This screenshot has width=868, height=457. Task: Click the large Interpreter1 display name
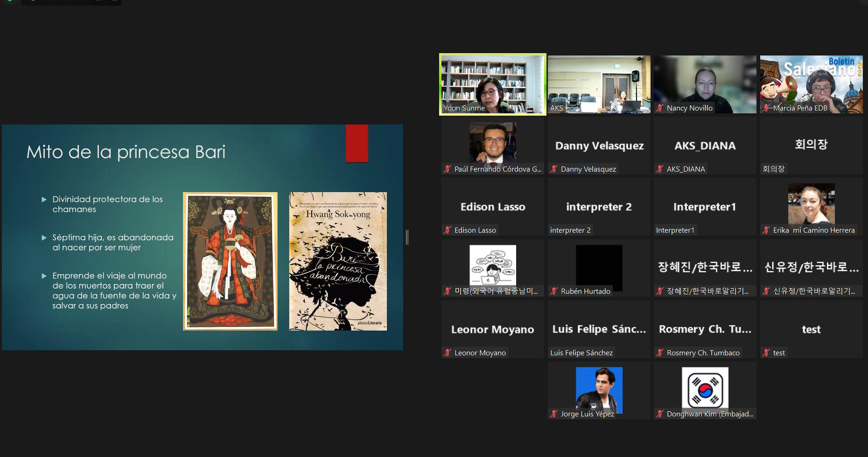point(705,207)
